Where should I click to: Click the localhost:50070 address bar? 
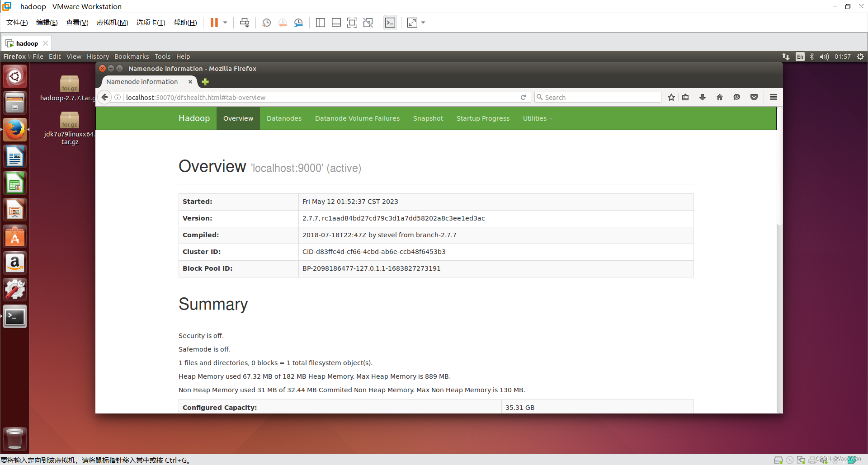pyautogui.click(x=319, y=97)
